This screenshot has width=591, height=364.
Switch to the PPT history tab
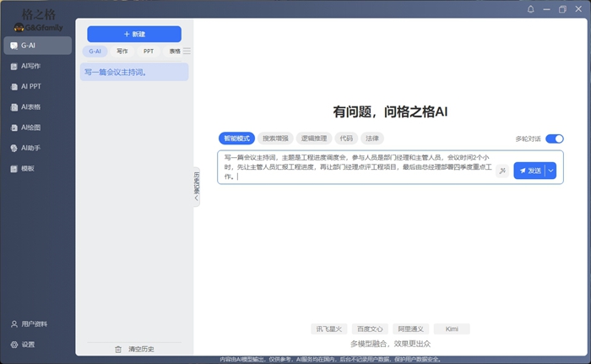(x=149, y=52)
